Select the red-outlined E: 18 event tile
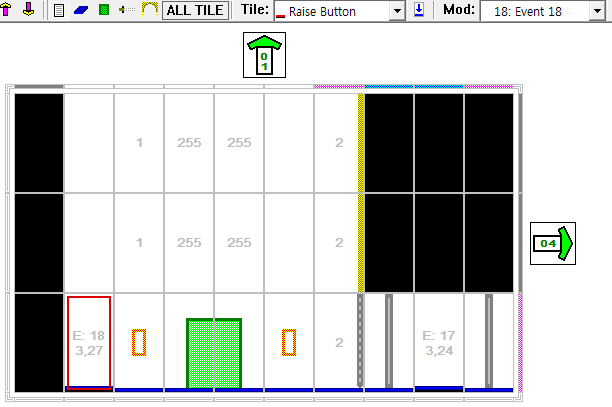612x407 pixels. (89, 342)
